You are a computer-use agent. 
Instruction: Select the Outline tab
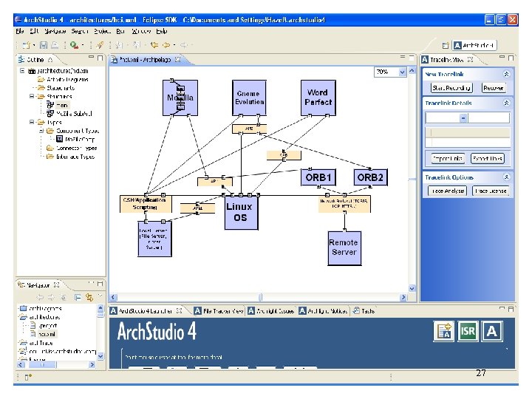tap(35, 59)
